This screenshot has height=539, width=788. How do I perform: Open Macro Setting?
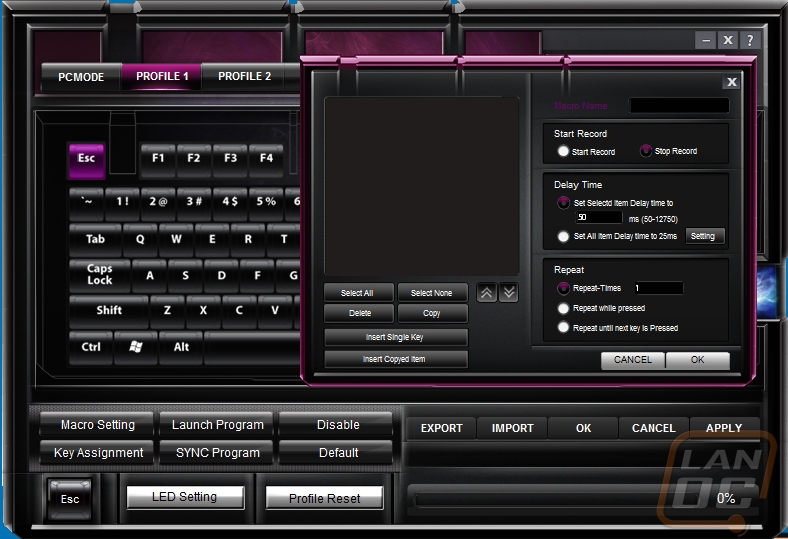pos(97,425)
